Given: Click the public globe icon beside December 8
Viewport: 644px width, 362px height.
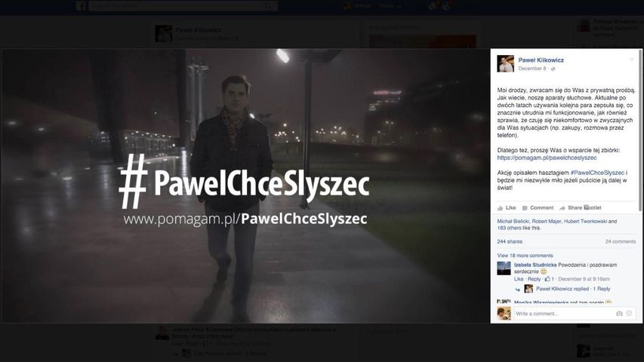Looking at the screenshot, I should pyautogui.click(x=553, y=69).
